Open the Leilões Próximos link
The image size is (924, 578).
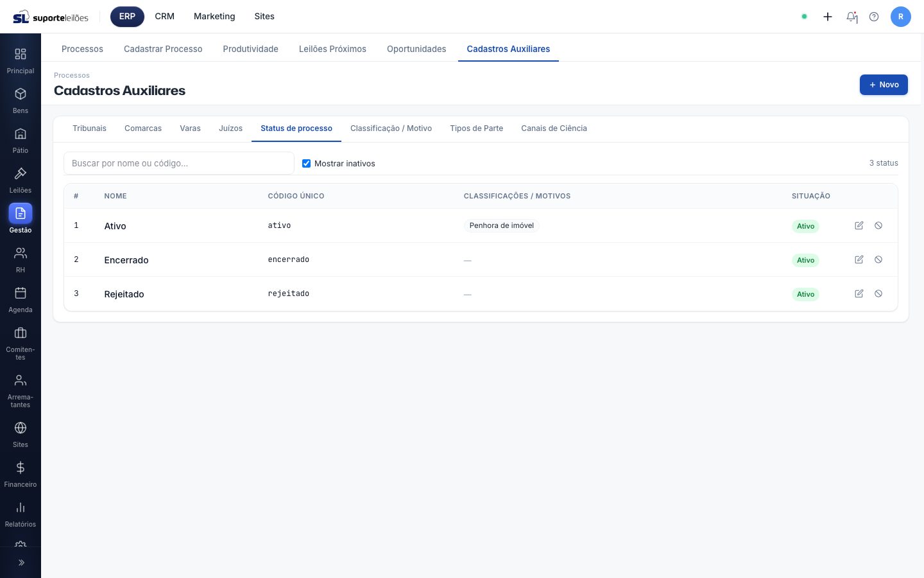tap(332, 49)
